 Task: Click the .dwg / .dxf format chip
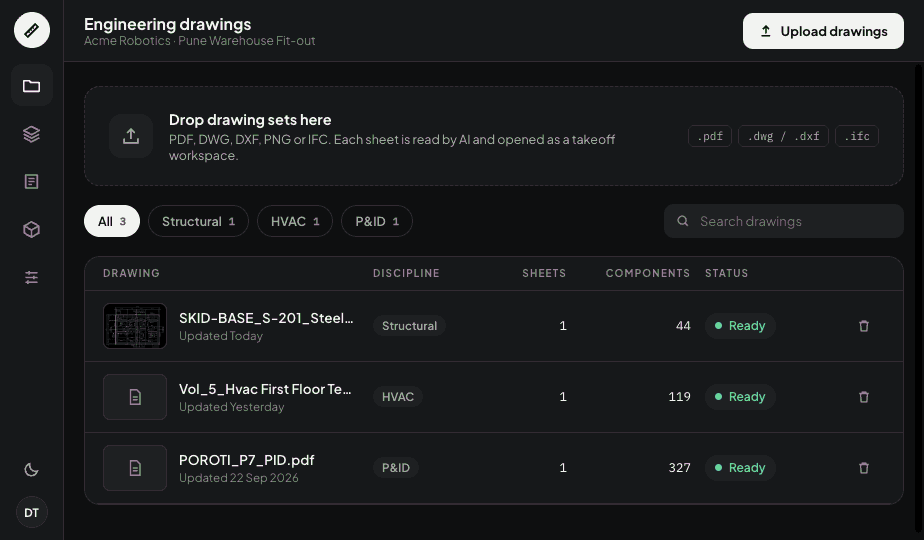pyautogui.click(x=783, y=136)
